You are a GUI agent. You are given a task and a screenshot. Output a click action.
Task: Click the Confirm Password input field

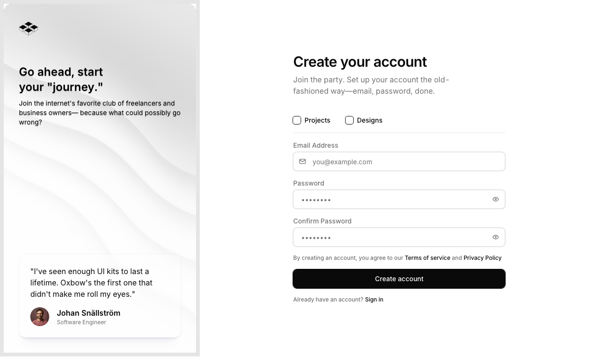click(x=393, y=237)
